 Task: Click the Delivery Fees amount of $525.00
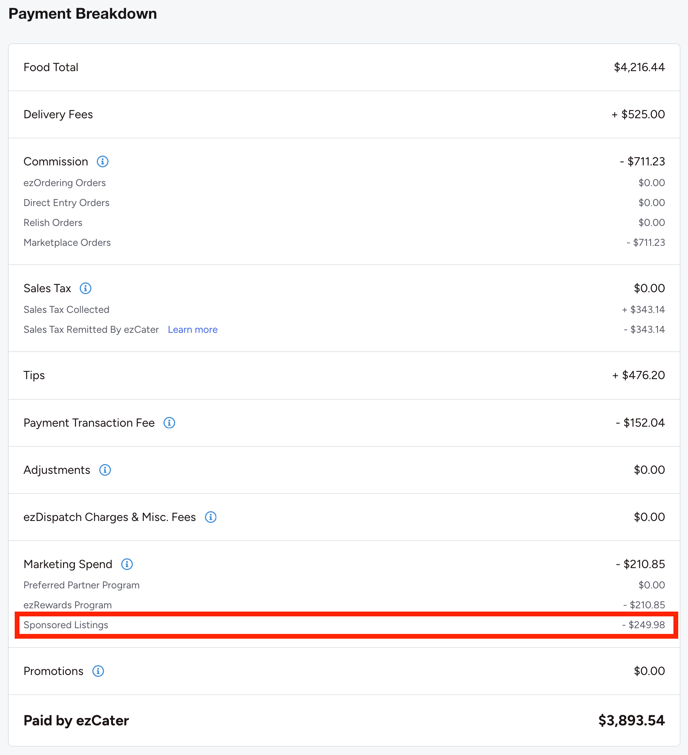click(x=638, y=115)
